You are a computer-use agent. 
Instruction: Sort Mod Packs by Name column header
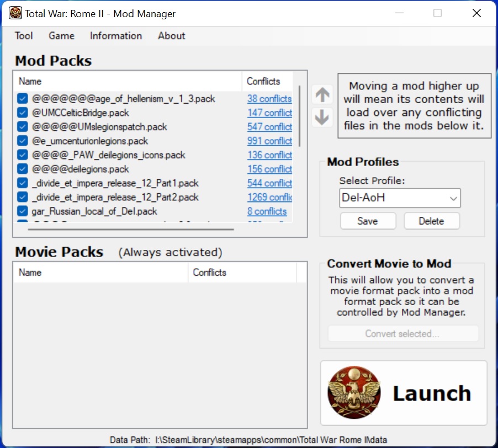128,81
